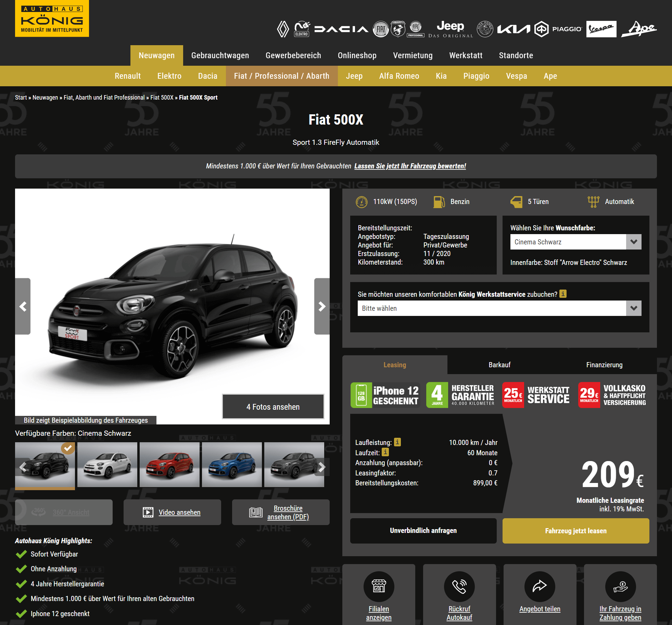Viewport: 672px width, 625px height.
Task: Select the red car color thumbnail
Action: (x=169, y=465)
